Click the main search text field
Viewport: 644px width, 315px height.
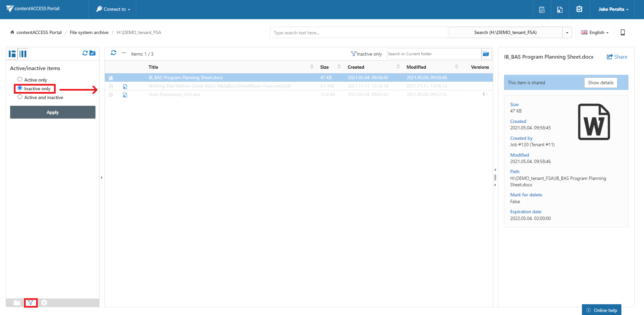pos(359,33)
